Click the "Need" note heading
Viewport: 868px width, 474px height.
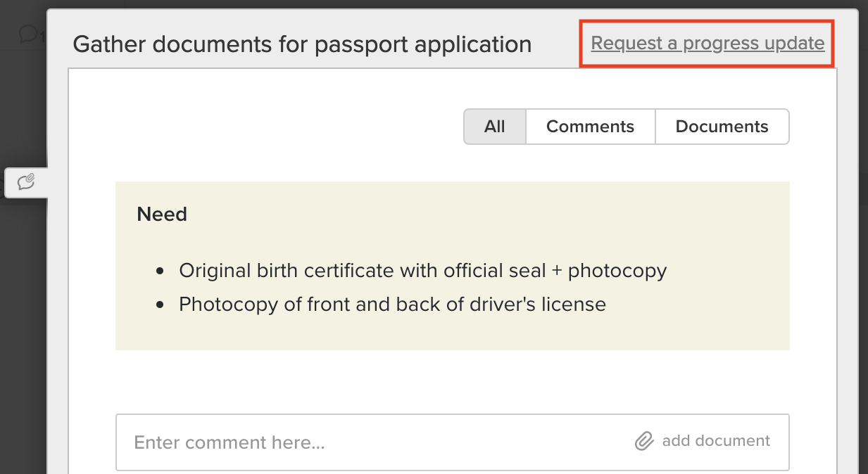(x=162, y=214)
